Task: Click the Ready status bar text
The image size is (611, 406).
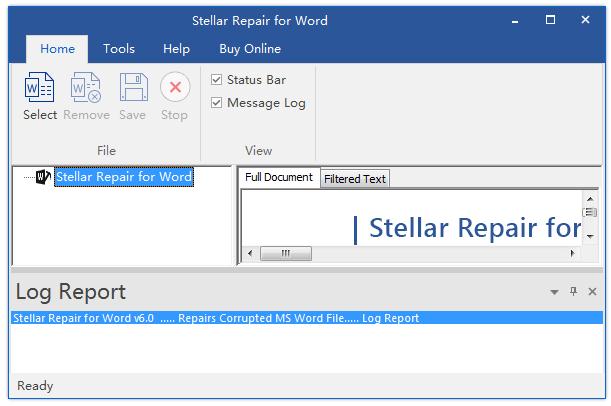Action: click(x=35, y=385)
